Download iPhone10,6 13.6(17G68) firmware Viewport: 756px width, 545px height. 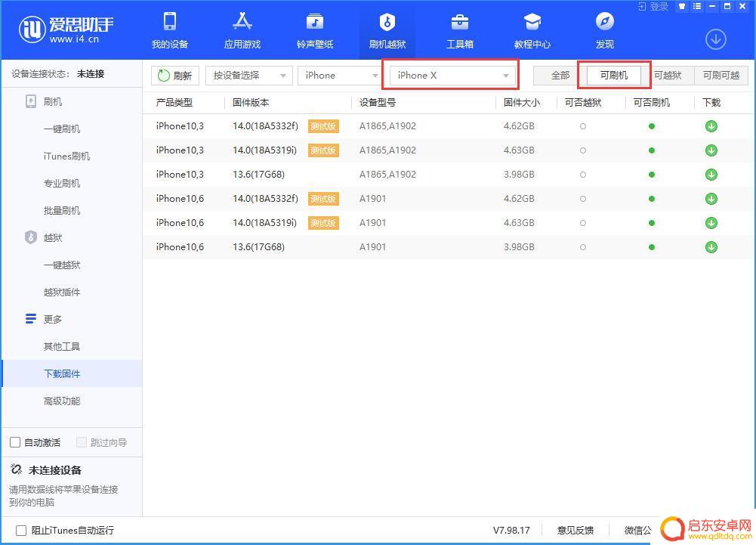point(711,247)
